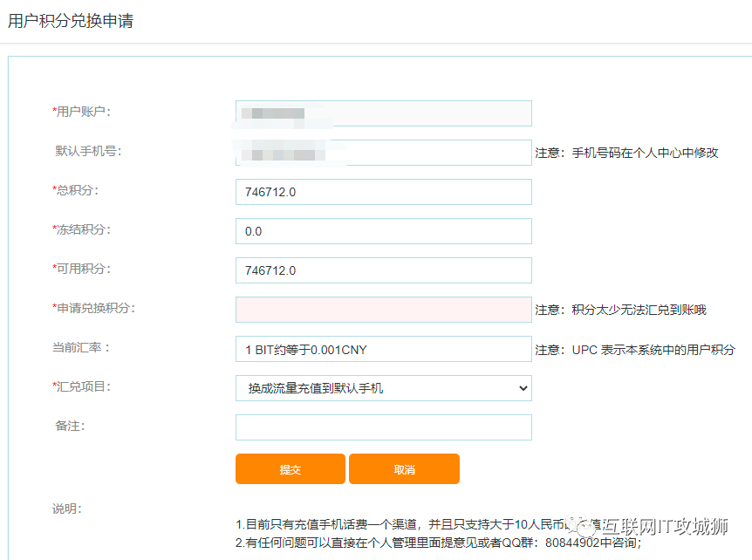Select the 总积分 field showing 746712.0
Viewport: 752px width, 560px height.
[383, 192]
